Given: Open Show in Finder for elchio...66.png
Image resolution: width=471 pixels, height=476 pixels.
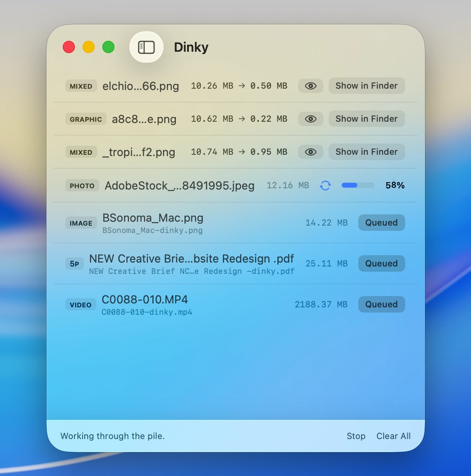Looking at the screenshot, I should (366, 86).
